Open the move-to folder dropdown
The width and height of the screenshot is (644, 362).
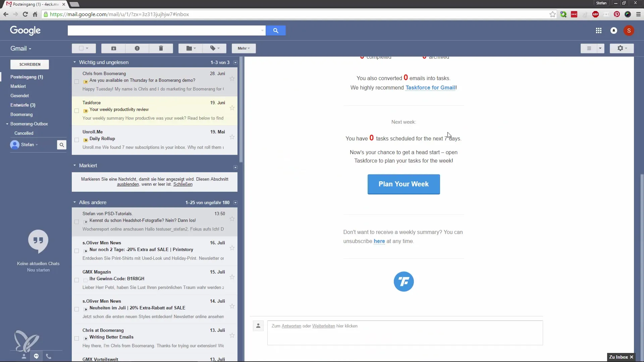click(x=191, y=48)
